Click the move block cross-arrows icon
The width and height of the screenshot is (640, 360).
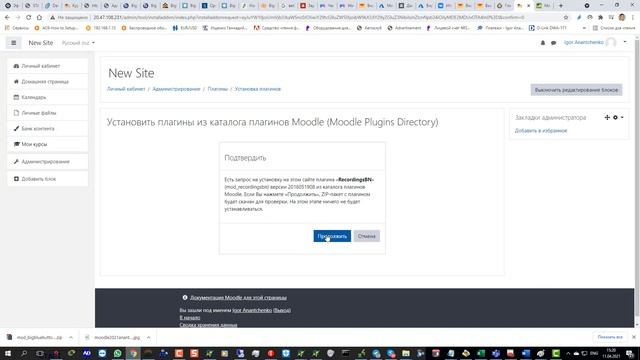point(607,118)
